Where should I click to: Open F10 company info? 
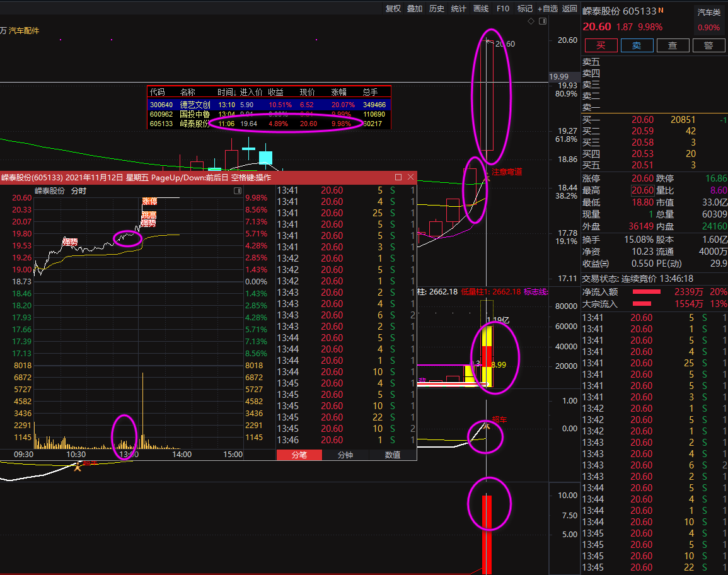click(503, 8)
